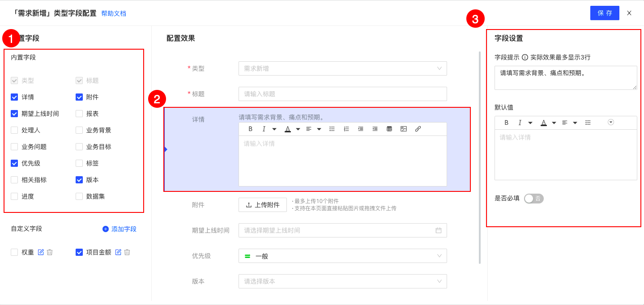Click insert image icon in 详情 editor
The height and width of the screenshot is (305, 644).
click(404, 129)
